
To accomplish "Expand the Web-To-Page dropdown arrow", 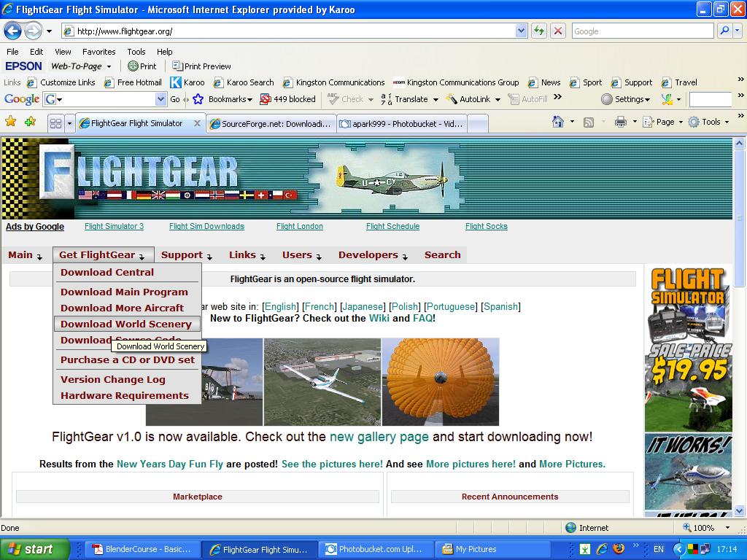I will coord(109,66).
